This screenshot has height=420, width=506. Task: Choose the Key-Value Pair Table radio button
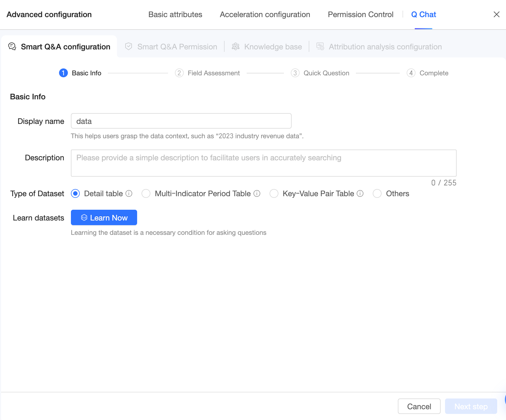click(274, 193)
